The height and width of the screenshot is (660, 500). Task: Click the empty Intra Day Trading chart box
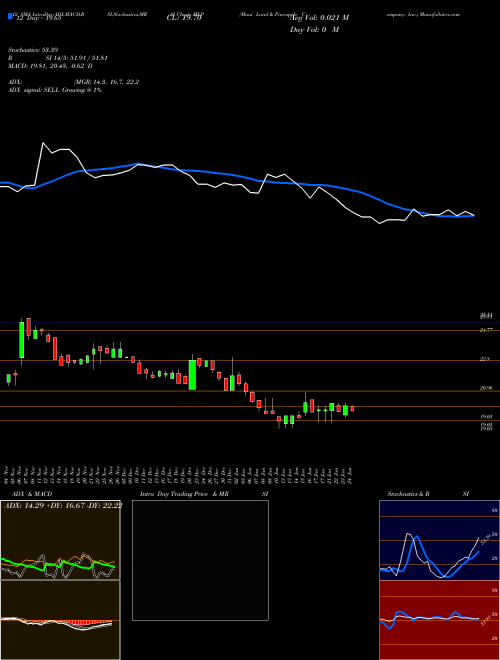click(200, 560)
